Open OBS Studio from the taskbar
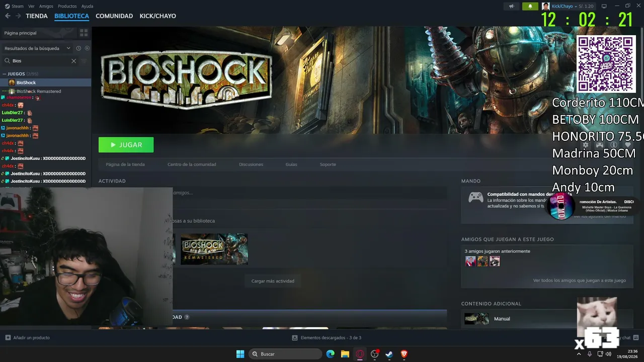Viewport: 644px width, 362px height. [x=374, y=354]
